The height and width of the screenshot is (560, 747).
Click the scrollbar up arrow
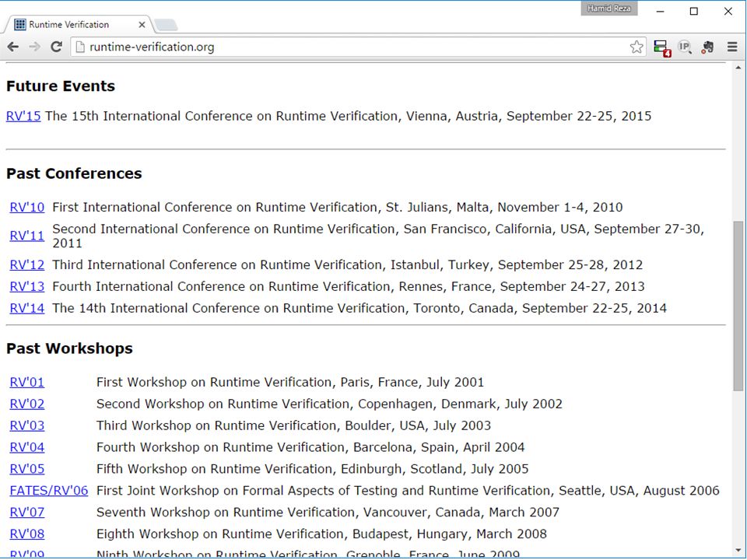point(738,68)
